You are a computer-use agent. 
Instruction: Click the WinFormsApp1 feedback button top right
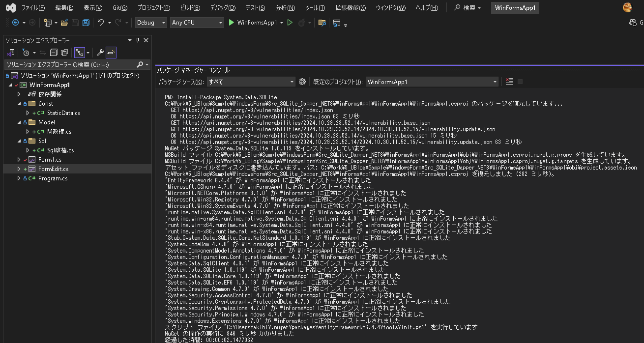515,8
